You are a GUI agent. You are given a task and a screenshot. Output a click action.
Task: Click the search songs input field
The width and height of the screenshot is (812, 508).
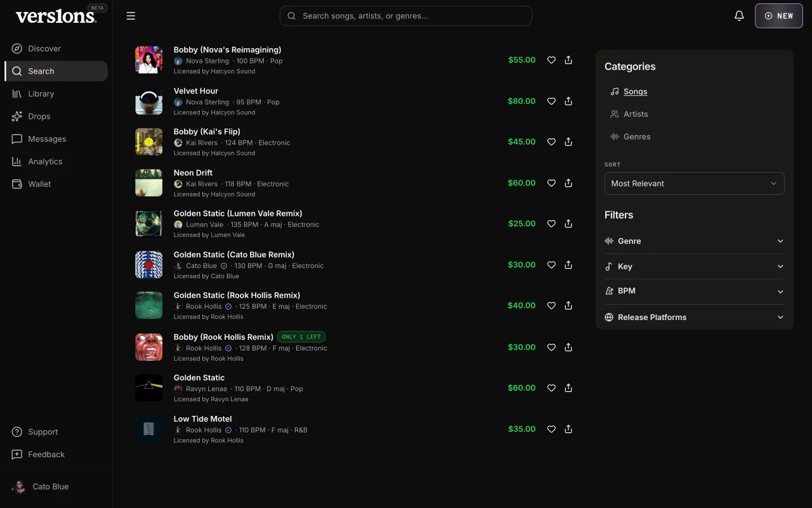pyautogui.click(x=406, y=16)
